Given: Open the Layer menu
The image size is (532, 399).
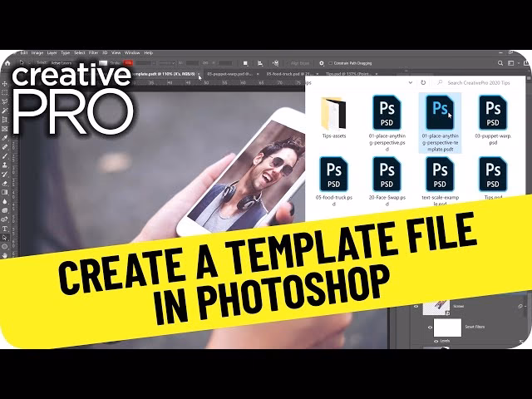Looking at the screenshot, I should (52, 53).
